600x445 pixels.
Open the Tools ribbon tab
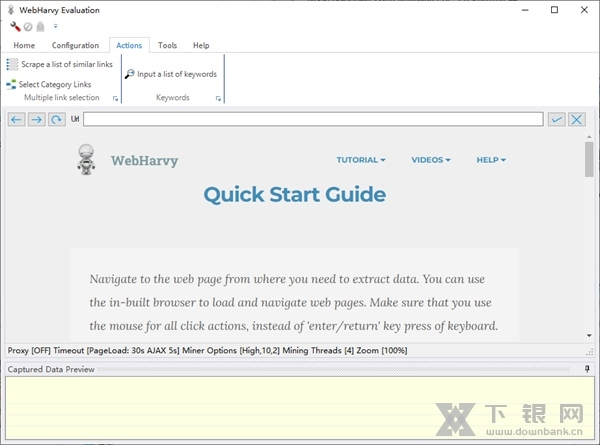167,45
